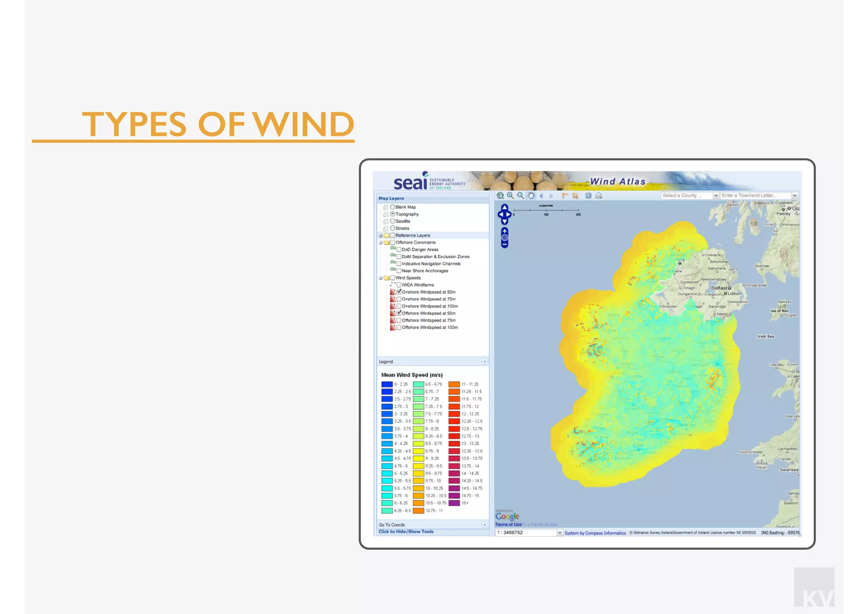Select the pan hand tool
Viewport: 868px width, 614px height.
(531, 195)
